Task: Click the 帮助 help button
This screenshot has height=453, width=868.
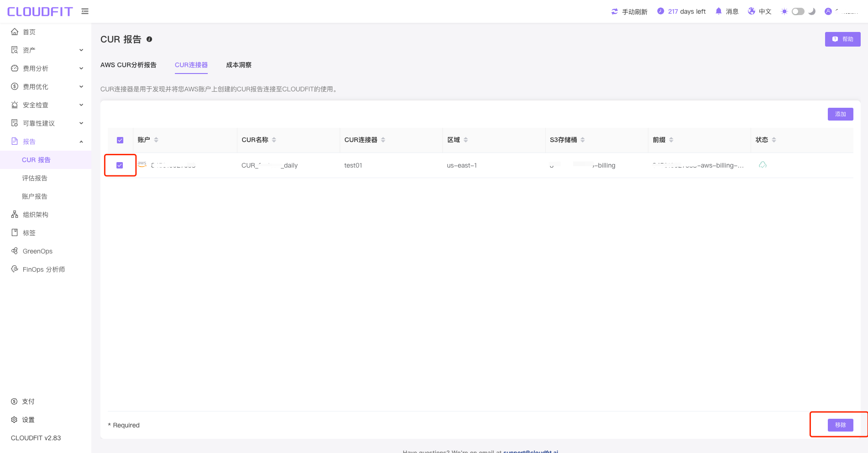Action: point(843,39)
